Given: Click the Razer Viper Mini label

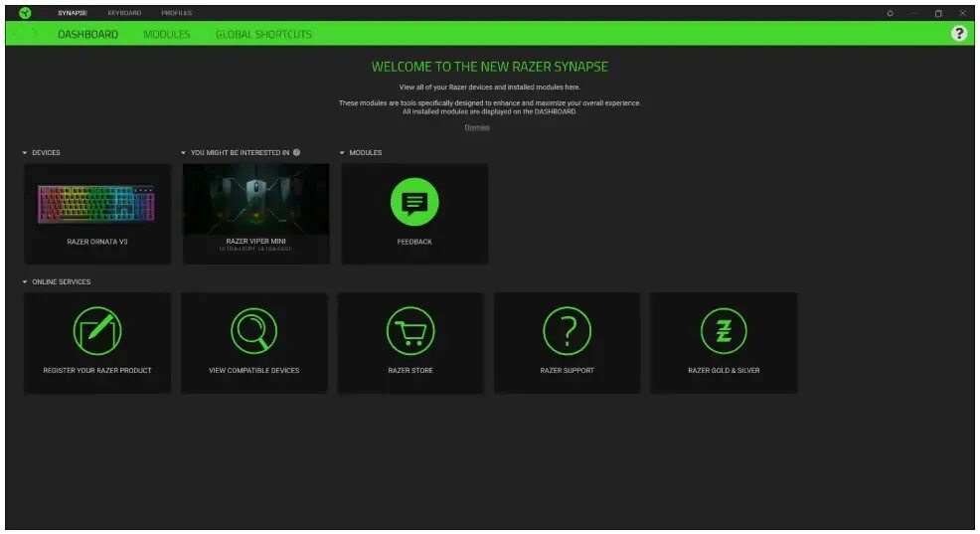Looking at the screenshot, I should tap(255, 242).
